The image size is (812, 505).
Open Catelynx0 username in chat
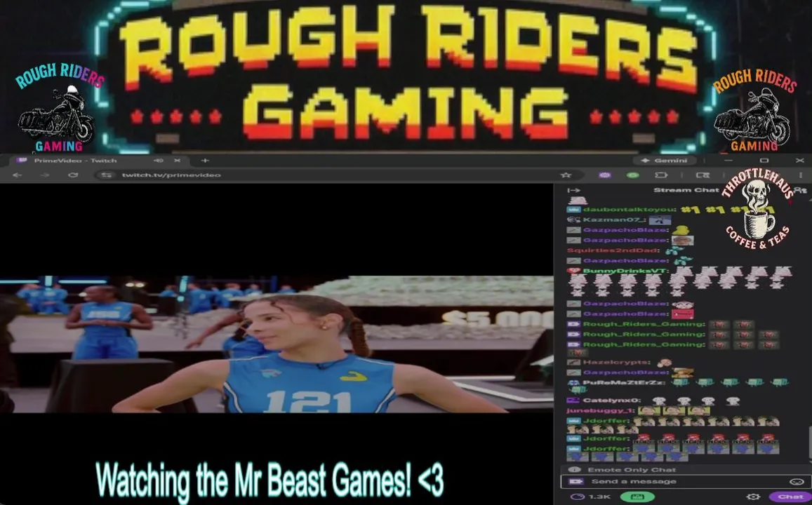(x=612, y=400)
